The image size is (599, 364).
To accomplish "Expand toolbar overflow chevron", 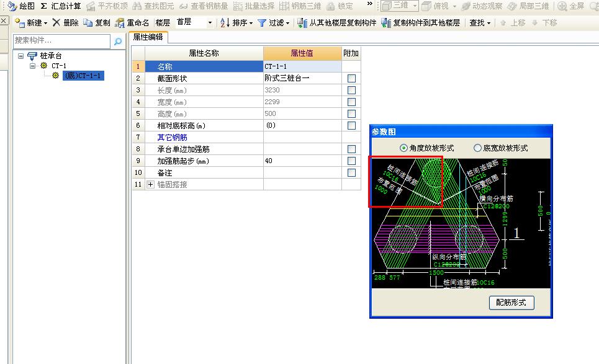I will [x=369, y=4].
